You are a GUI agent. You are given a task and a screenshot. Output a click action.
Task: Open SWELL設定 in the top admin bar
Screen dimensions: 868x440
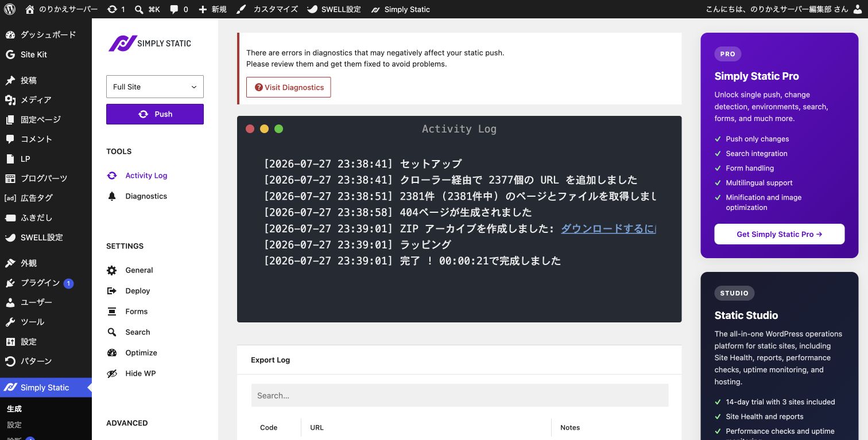coord(334,9)
